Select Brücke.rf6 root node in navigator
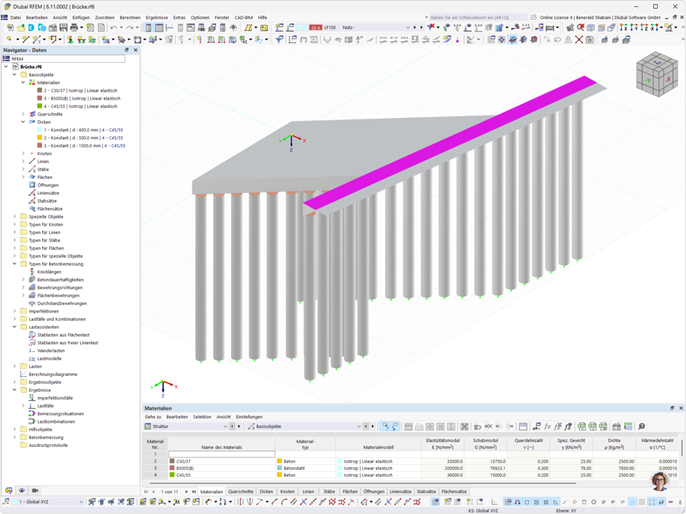The width and height of the screenshot is (686, 514). pyautogui.click(x=31, y=66)
